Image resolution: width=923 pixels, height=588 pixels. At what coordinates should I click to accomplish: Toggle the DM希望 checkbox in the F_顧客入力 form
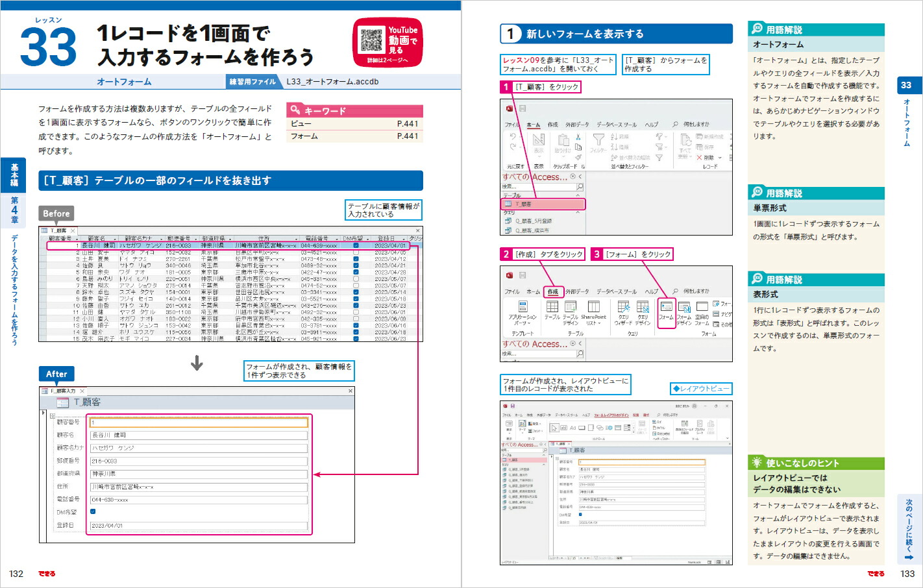tap(93, 512)
